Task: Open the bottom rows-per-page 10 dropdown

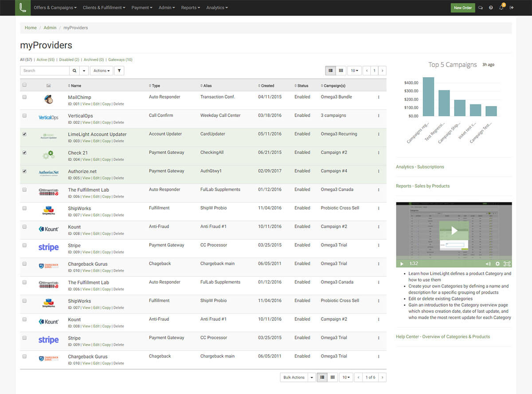Action: point(346,377)
